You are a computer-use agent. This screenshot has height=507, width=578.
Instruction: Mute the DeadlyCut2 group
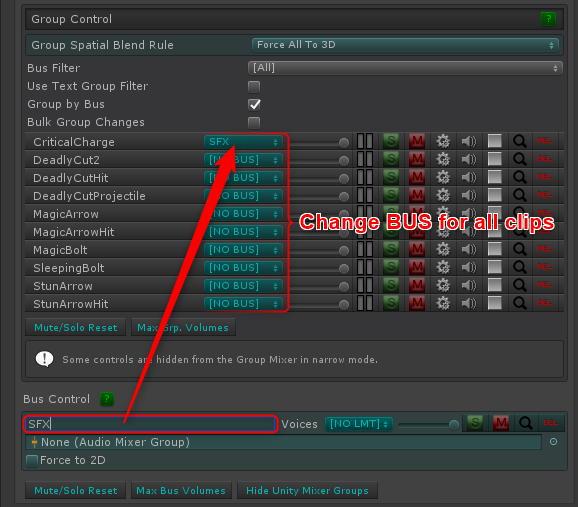[417, 159]
